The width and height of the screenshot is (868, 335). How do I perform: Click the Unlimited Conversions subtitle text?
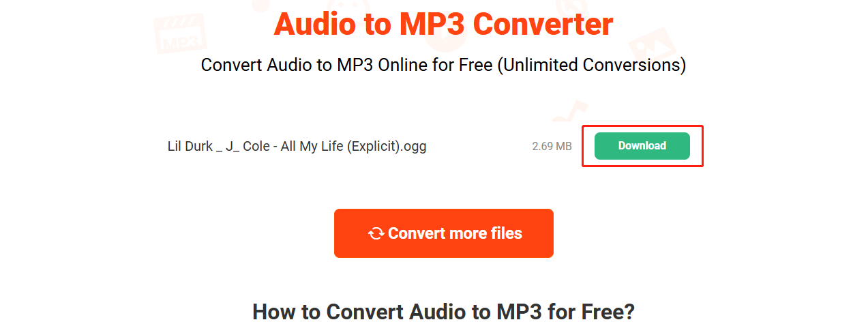(591, 65)
